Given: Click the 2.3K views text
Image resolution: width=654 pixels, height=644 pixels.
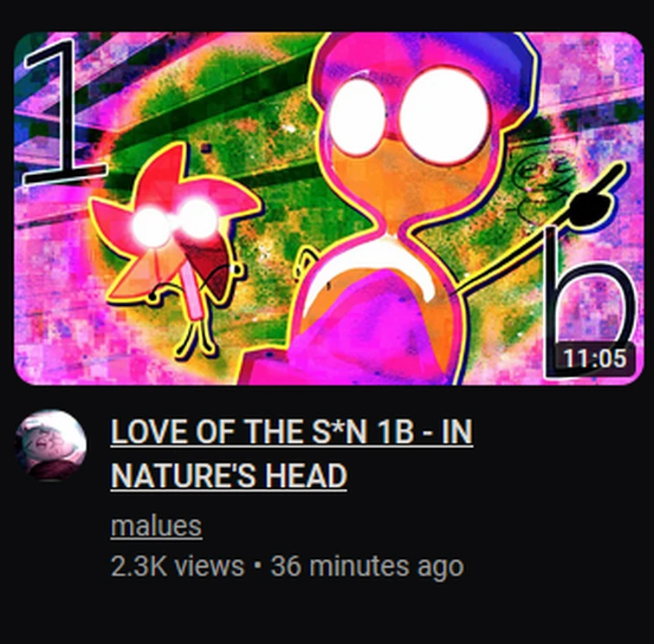Looking at the screenshot, I should click(178, 566).
